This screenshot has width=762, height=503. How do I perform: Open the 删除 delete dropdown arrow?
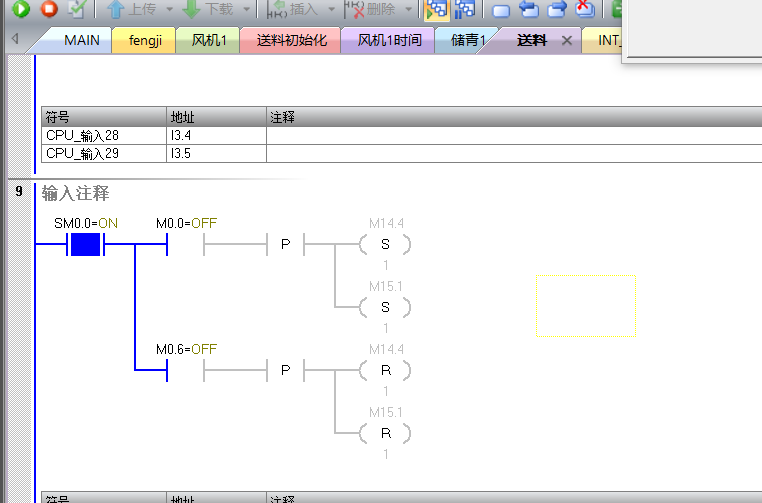click(408, 10)
